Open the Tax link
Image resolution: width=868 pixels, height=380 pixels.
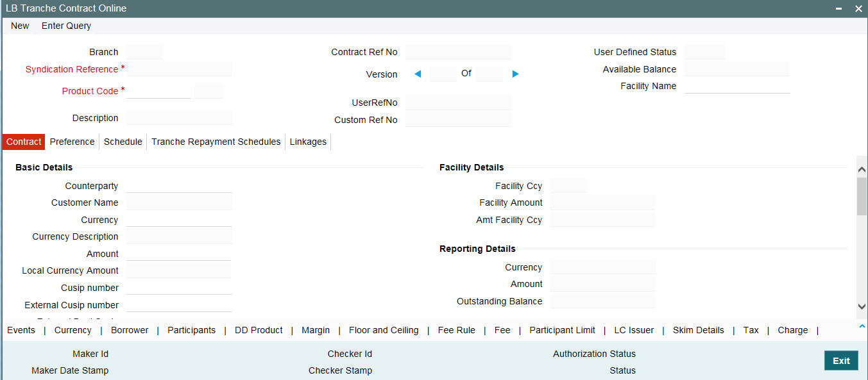(x=751, y=330)
